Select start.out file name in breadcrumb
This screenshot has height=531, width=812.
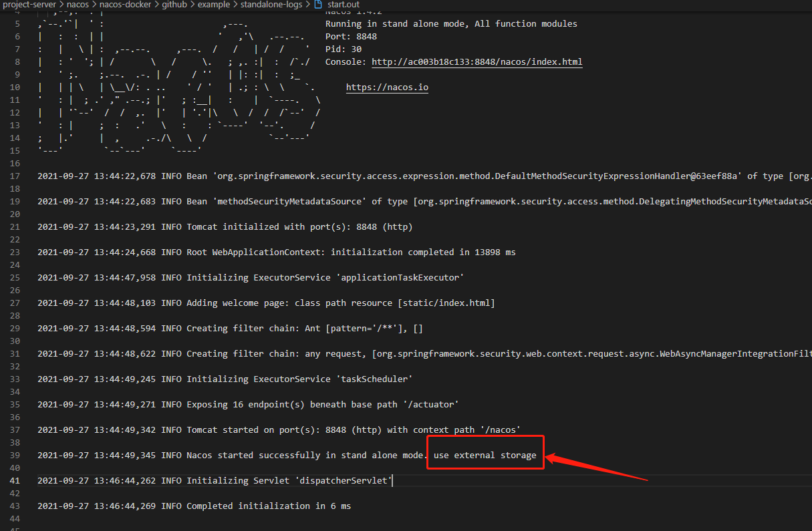coord(344,4)
